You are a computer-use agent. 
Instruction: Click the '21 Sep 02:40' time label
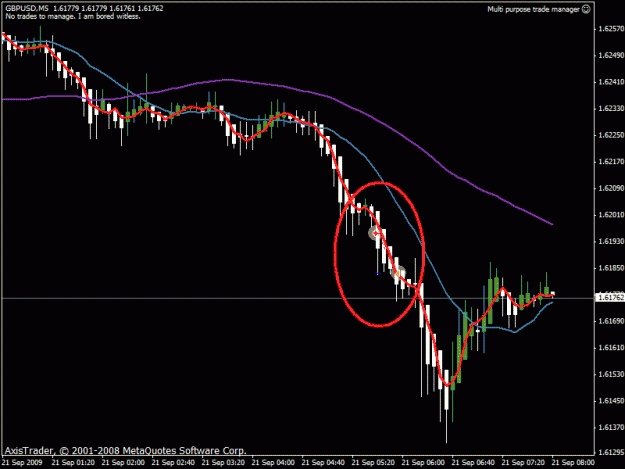pos(173,463)
